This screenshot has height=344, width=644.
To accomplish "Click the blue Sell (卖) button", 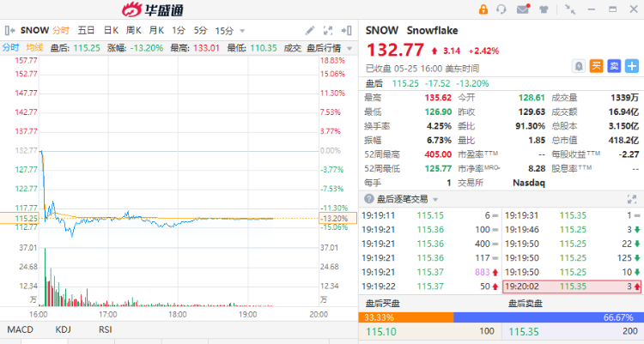I will point(614,66).
